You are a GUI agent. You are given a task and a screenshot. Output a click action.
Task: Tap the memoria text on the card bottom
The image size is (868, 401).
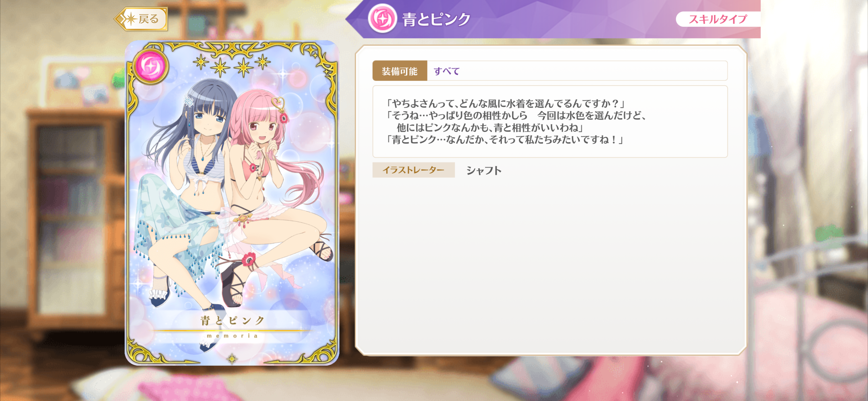coord(232,336)
